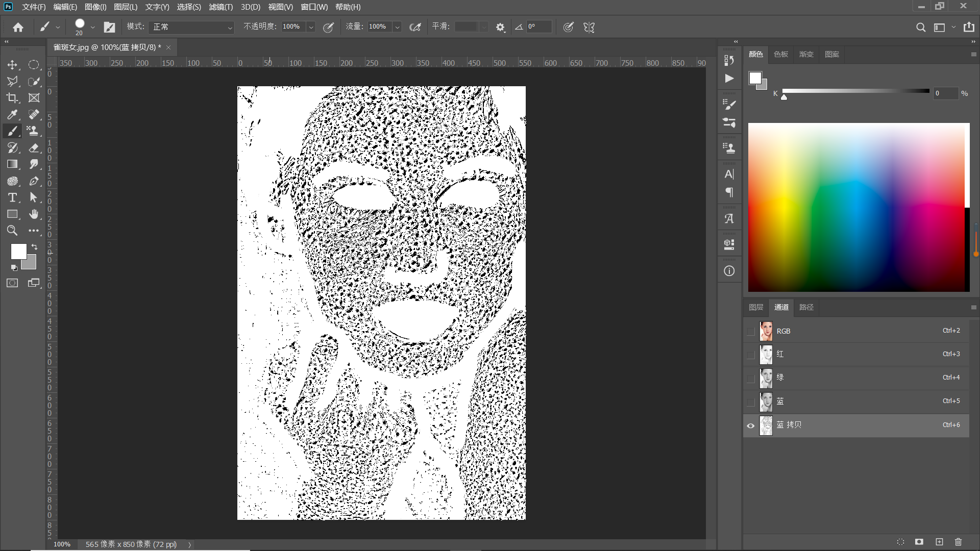The image size is (980, 551).
Task: Toggle visibility of the 红 channel
Action: pos(751,355)
